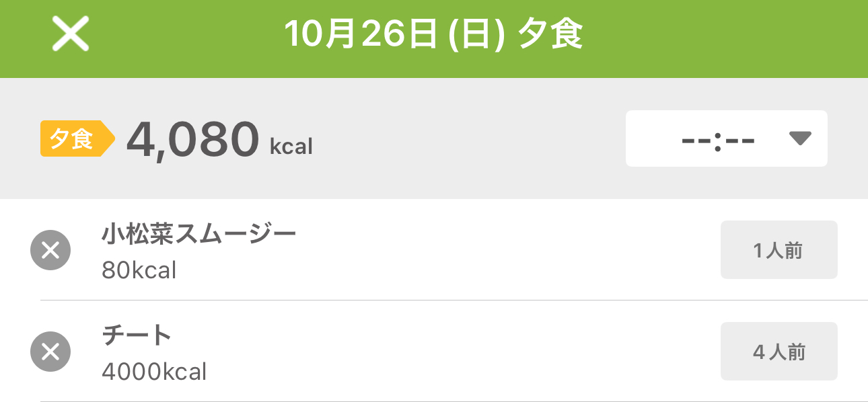Tap the orange 夕食 tag icon
Image resolution: width=868 pixels, height=402 pixels.
75,138
